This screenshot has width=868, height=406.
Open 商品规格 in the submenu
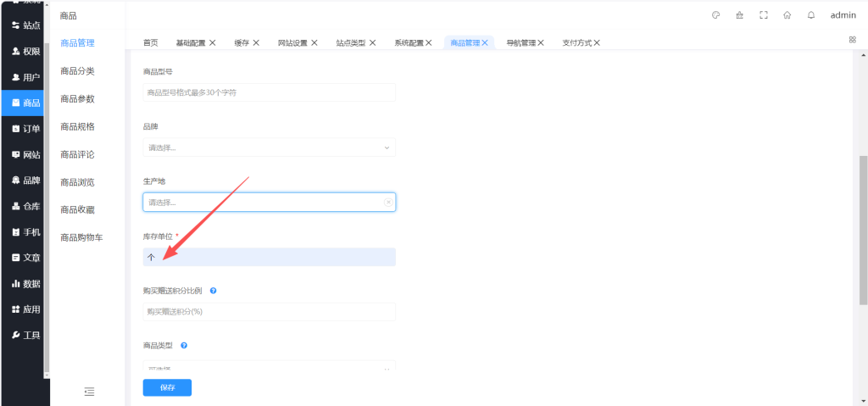[x=77, y=126]
